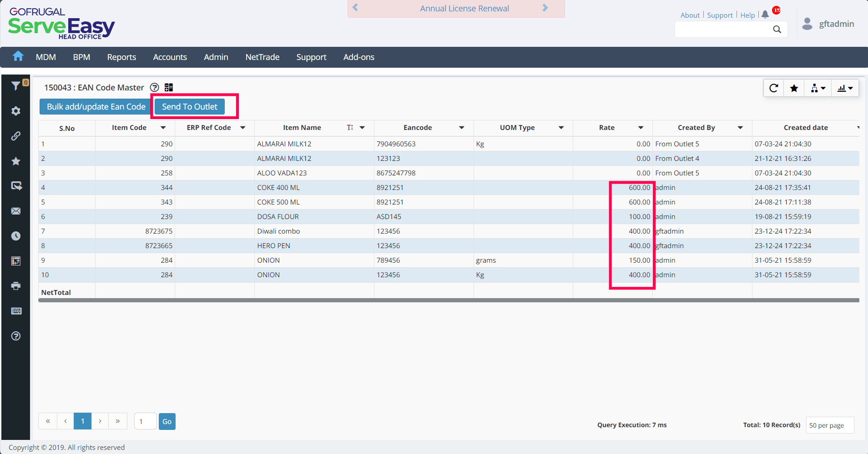868x454 pixels.
Task: Refresh the EAN Code Master report
Action: pyautogui.click(x=773, y=88)
